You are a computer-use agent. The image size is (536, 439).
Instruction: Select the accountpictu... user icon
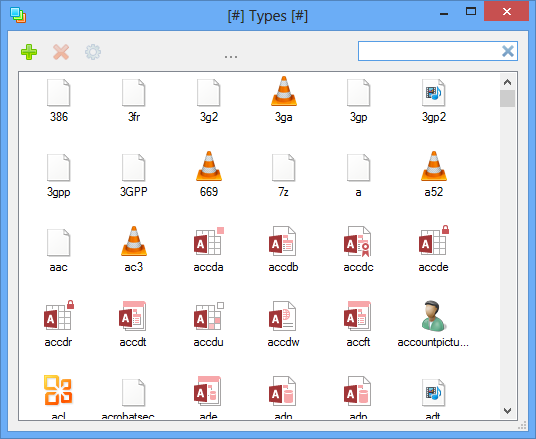click(433, 316)
